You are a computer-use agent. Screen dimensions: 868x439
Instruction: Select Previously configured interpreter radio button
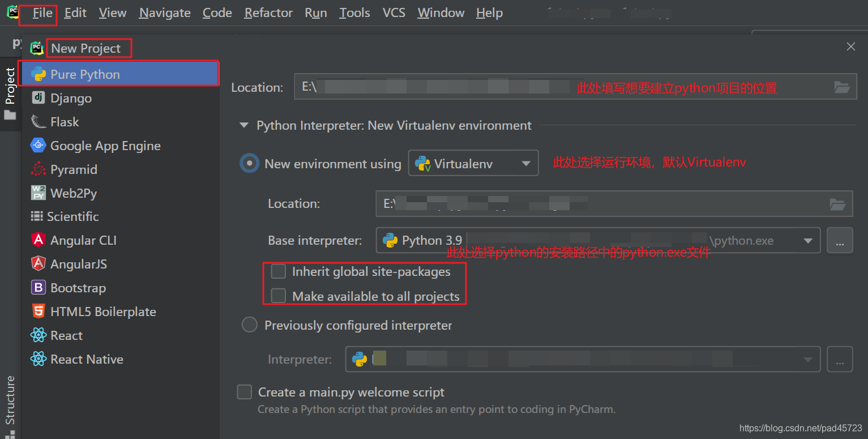250,325
